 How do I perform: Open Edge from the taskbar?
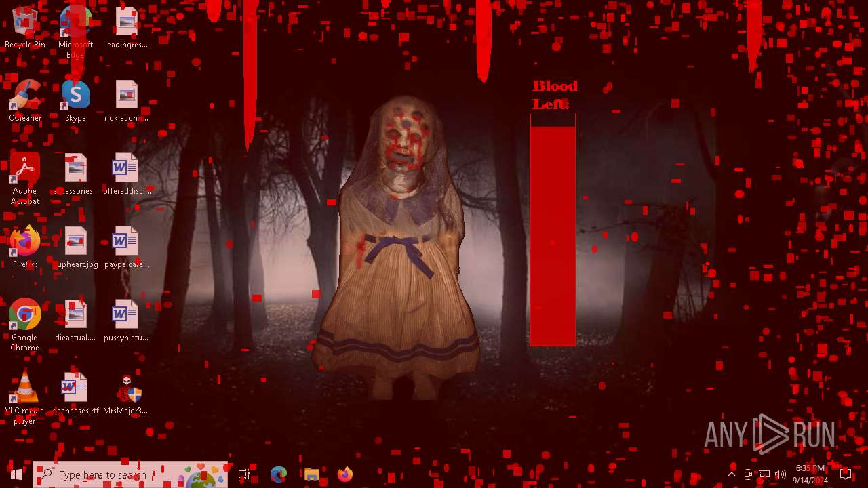279,474
